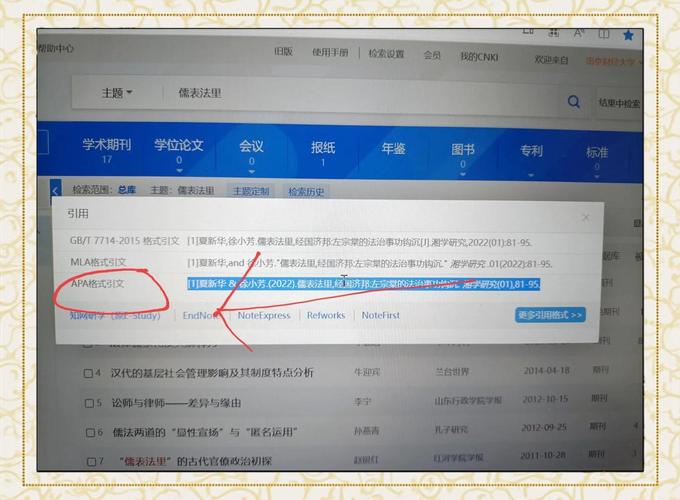Click the blue magnifier search icon

pyautogui.click(x=574, y=102)
